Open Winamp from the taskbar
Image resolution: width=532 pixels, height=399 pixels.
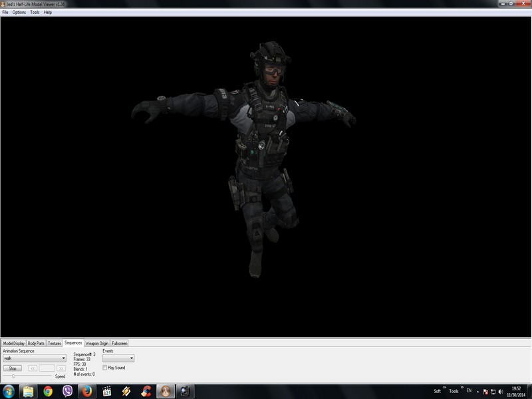[126, 392]
